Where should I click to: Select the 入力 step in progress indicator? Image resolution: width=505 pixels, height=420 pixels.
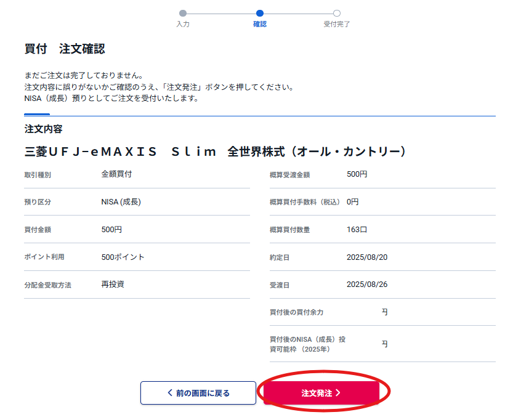pos(183,18)
